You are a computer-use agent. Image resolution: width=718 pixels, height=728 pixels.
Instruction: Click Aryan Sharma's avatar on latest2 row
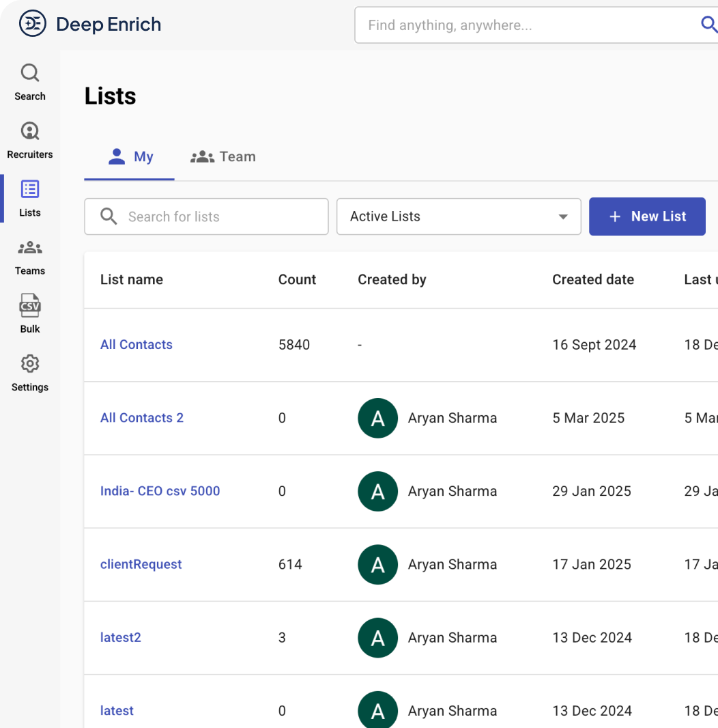click(x=377, y=637)
